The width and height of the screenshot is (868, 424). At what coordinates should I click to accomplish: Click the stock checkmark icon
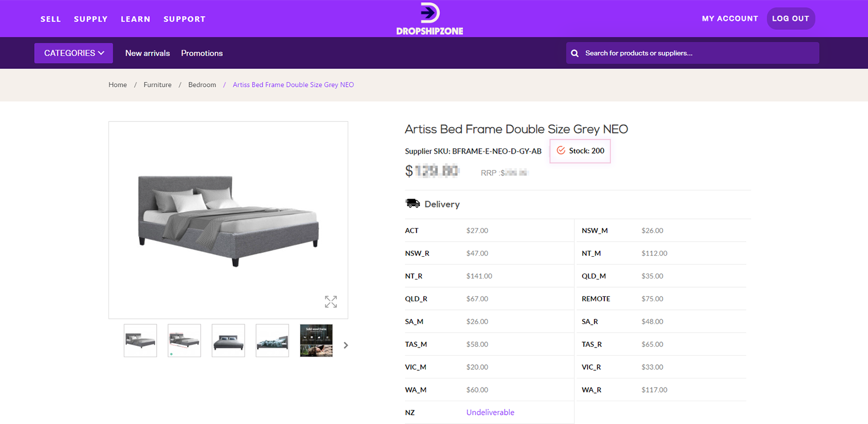pyautogui.click(x=561, y=150)
